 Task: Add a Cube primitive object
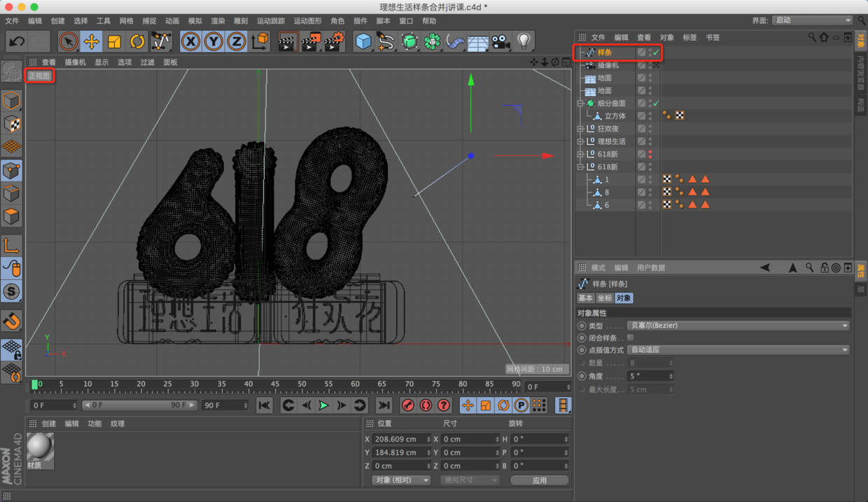click(363, 41)
